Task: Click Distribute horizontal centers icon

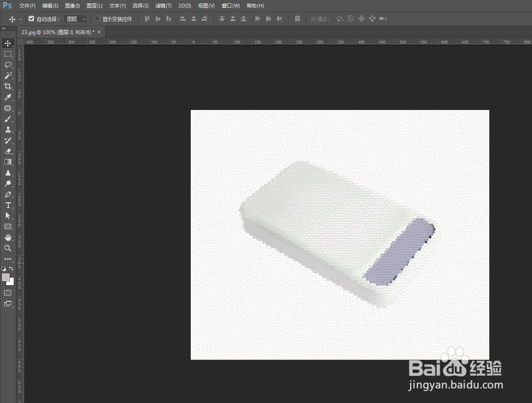Action: click(x=269, y=19)
